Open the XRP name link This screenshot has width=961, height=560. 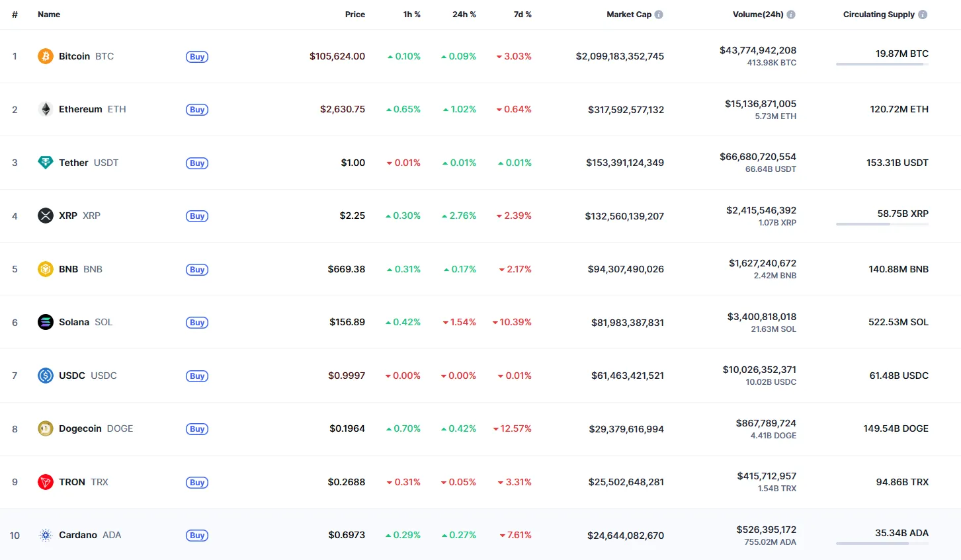click(79, 216)
